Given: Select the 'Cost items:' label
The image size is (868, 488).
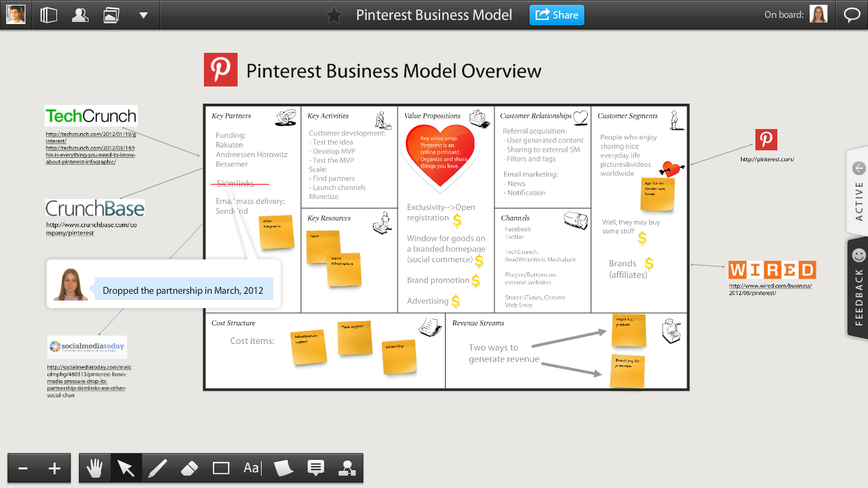Looking at the screenshot, I should 252,340.
